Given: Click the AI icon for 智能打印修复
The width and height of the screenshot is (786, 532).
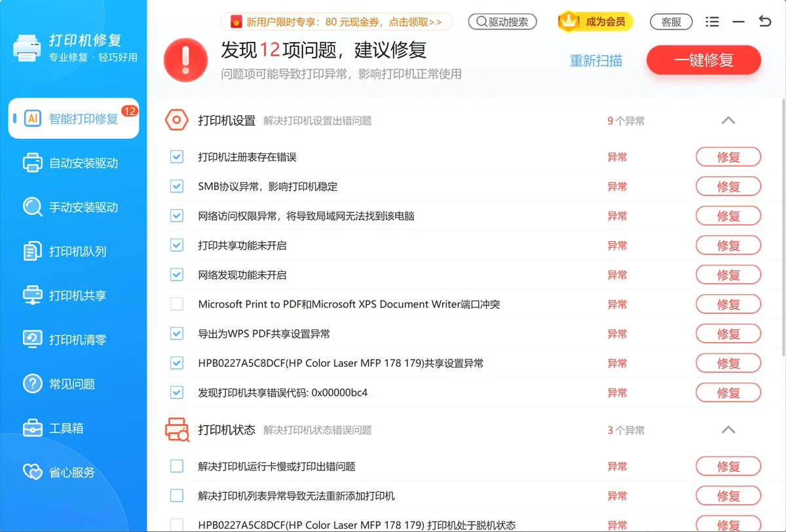Looking at the screenshot, I should [x=32, y=118].
